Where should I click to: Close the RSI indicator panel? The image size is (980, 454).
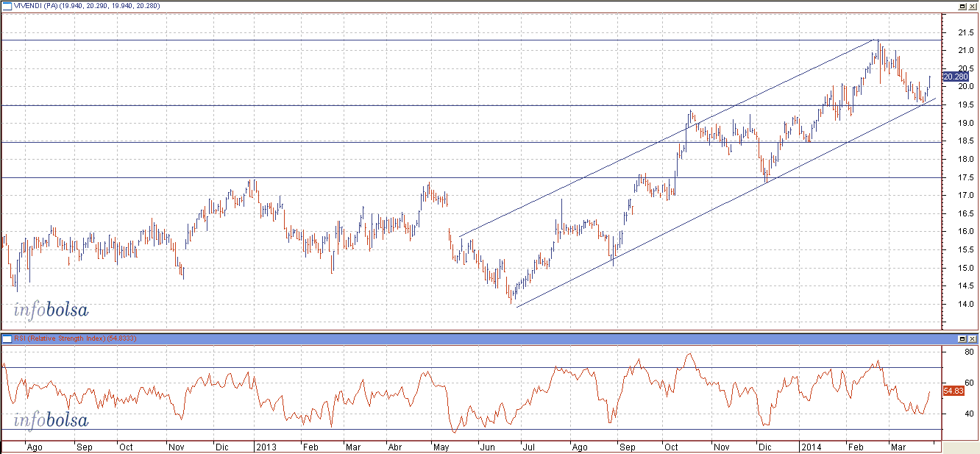click(x=973, y=338)
